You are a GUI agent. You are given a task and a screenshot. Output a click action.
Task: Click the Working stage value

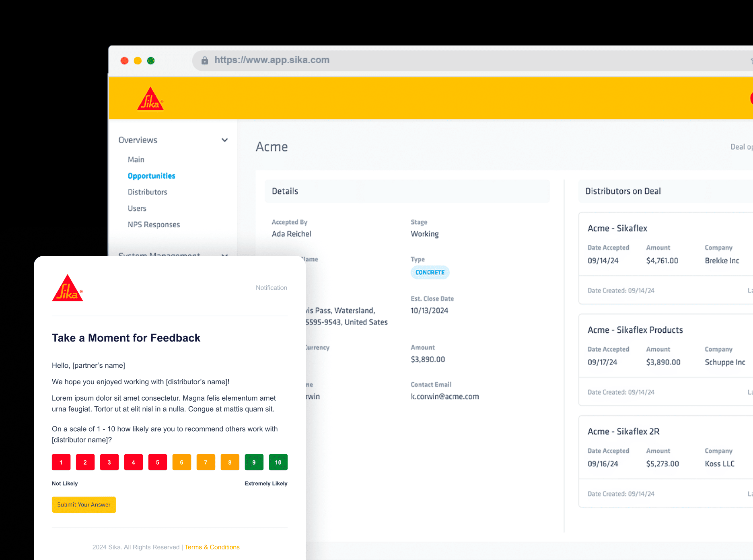424,234
